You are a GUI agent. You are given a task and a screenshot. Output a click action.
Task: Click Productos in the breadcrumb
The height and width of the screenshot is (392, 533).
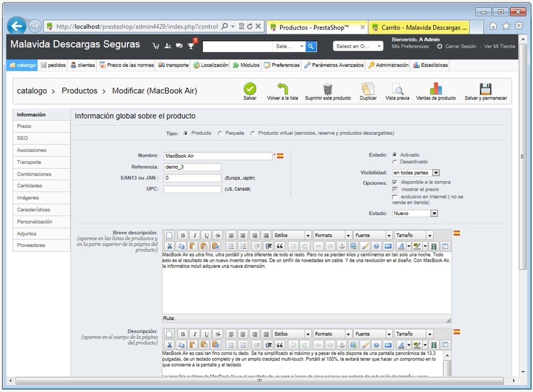click(80, 91)
